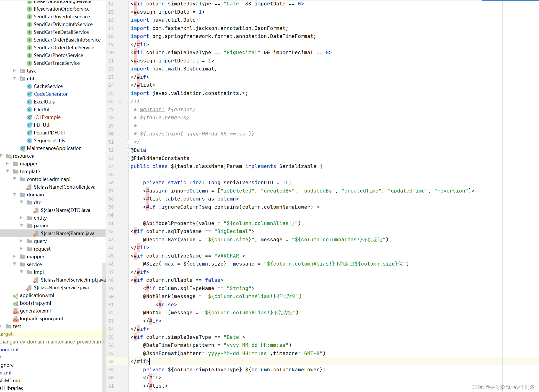Image resolution: width=539 pixels, height=392 pixels.
Task: Click the JOLExample runnable class icon
Action: [29, 117]
